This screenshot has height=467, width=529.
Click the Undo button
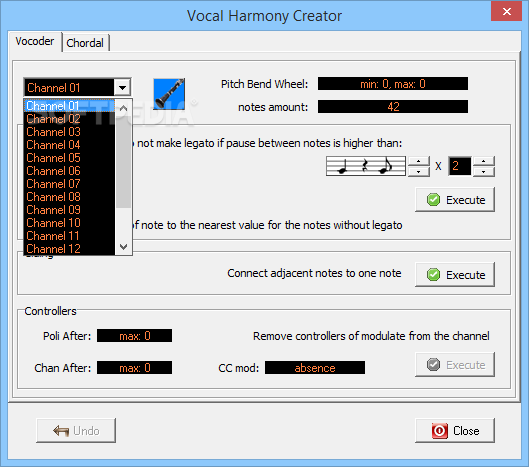[x=76, y=431]
